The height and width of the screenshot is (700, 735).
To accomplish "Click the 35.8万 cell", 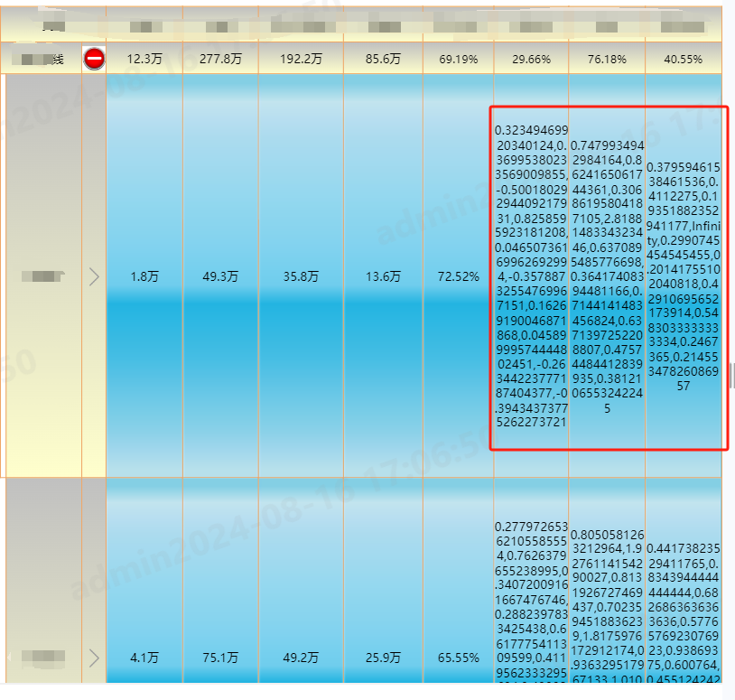I will click(x=301, y=276).
